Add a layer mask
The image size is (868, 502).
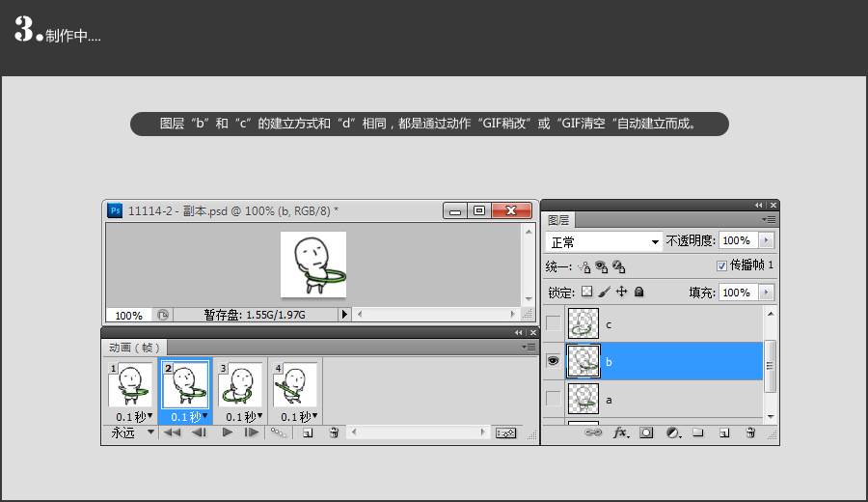click(646, 433)
